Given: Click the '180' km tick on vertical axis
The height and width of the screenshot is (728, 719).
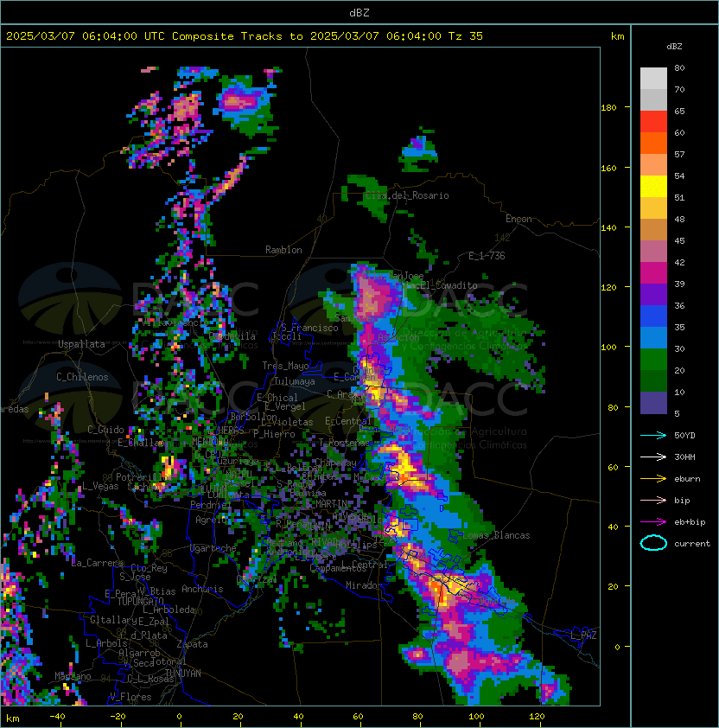Looking at the screenshot, I should pos(608,108).
